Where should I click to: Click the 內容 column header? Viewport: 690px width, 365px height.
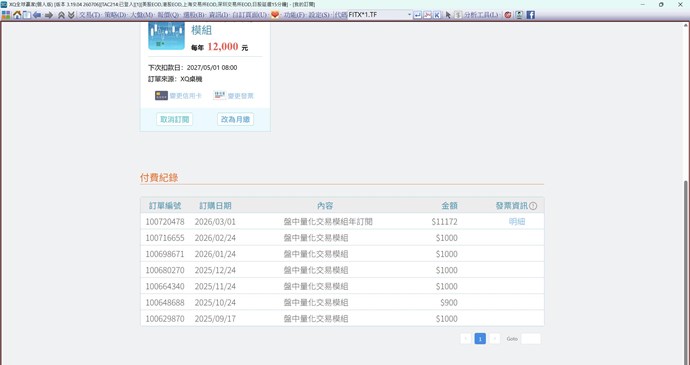(x=325, y=206)
